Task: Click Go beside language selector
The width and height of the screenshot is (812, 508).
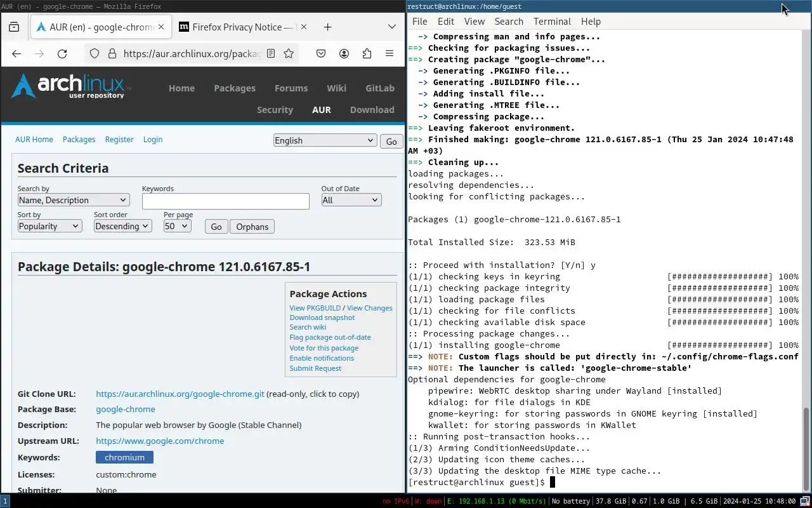Action: coord(391,141)
